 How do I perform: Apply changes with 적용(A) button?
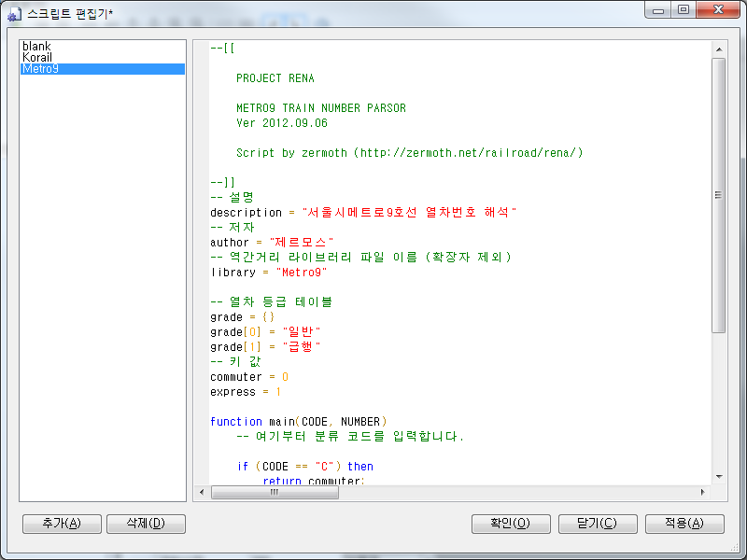pyautogui.click(x=684, y=524)
